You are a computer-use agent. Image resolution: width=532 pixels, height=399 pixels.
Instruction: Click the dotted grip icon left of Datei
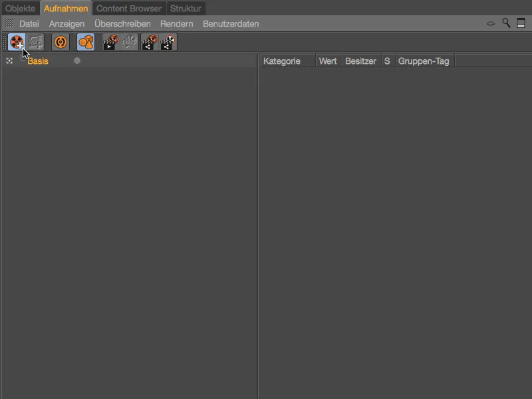click(x=9, y=23)
